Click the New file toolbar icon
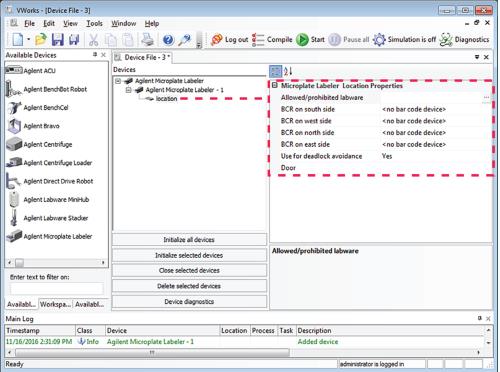Viewport: 500px width, 372px height. [x=17, y=40]
